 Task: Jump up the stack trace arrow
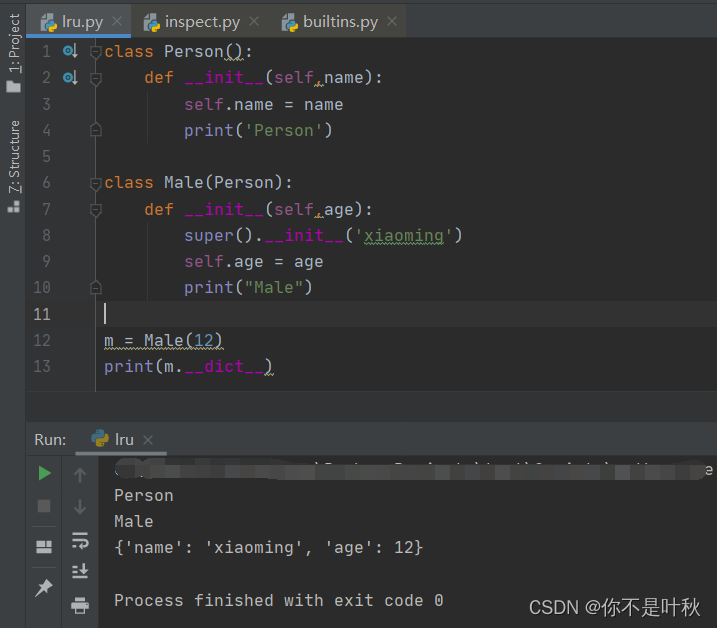click(80, 475)
